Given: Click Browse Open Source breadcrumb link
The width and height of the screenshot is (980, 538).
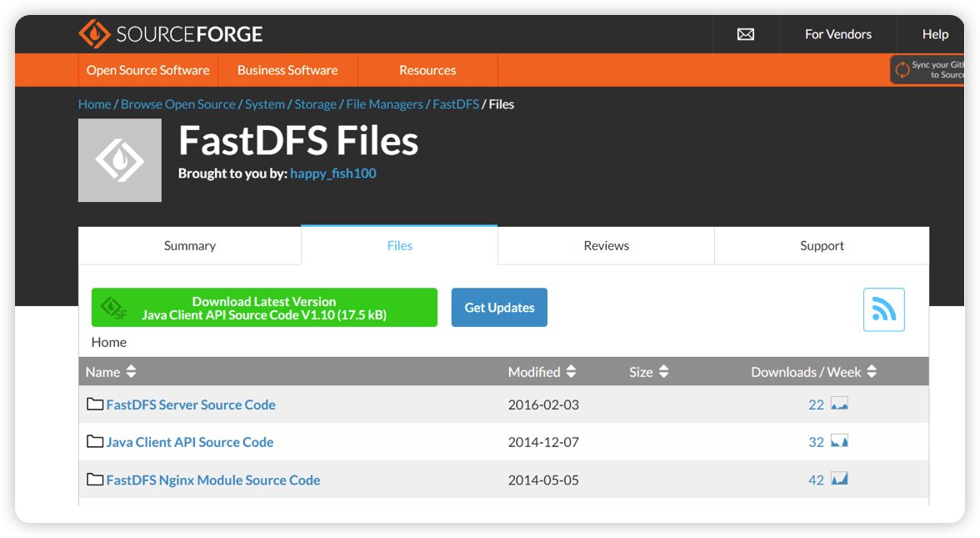Looking at the screenshot, I should (x=178, y=104).
